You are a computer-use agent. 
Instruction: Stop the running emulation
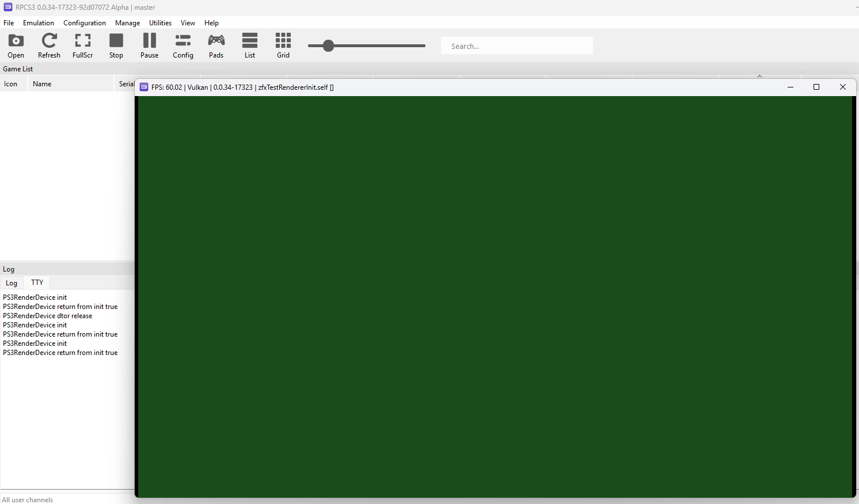coord(116,45)
